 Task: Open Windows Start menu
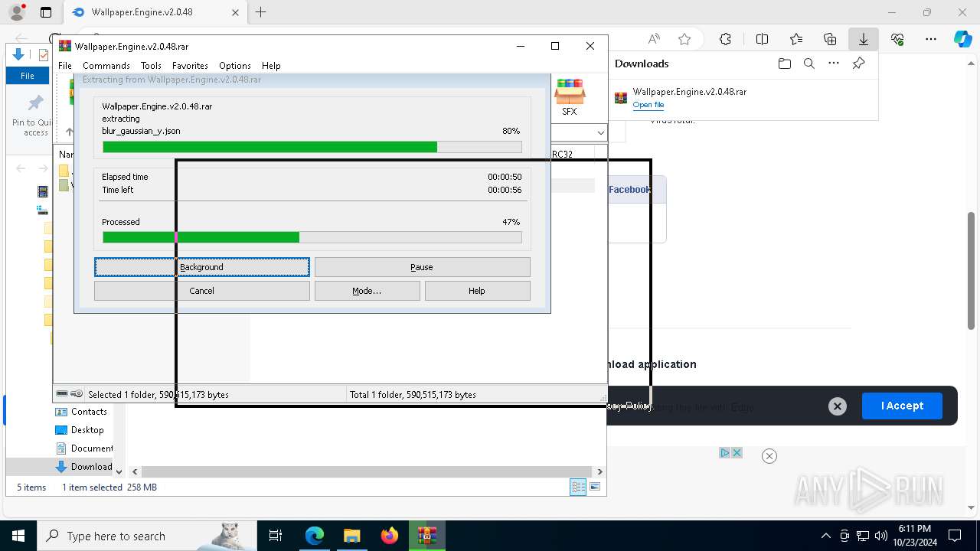(x=18, y=536)
